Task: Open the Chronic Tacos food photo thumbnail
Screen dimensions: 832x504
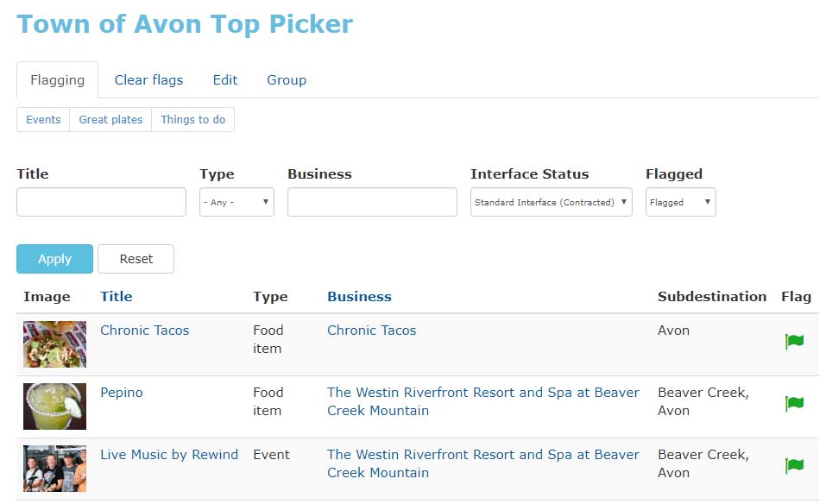Action: 54,343
